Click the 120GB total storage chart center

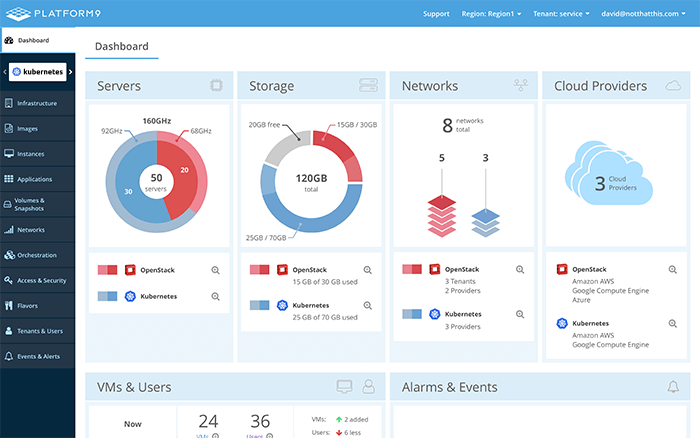311,182
